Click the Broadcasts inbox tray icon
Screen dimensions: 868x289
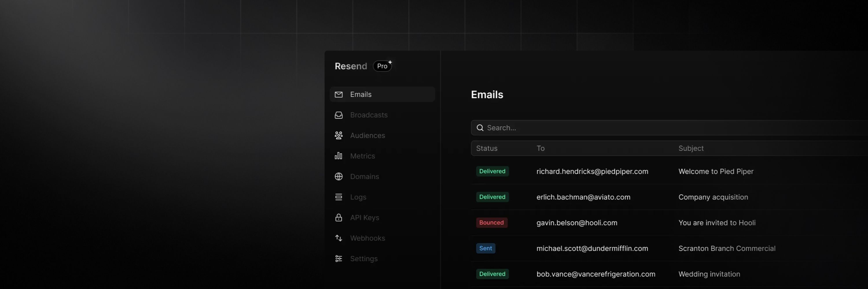[x=339, y=115]
